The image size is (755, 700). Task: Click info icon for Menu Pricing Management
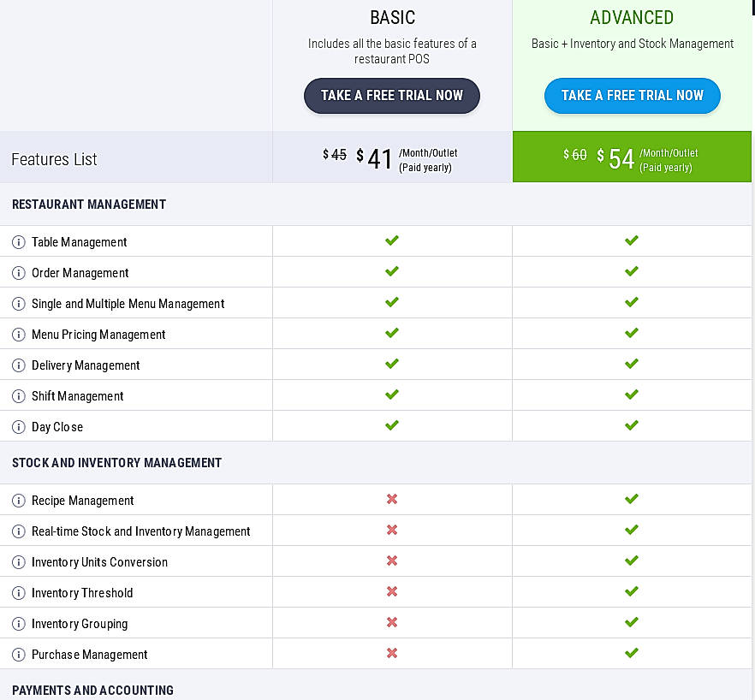(x=19, y=335)
